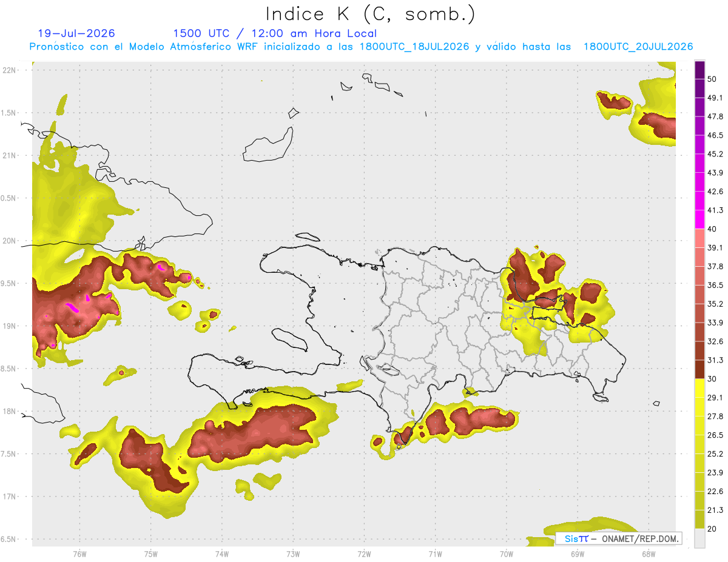Click the '71W' longitude axis label
Screen dimensions: 728x562
click(x=435, y=554)
